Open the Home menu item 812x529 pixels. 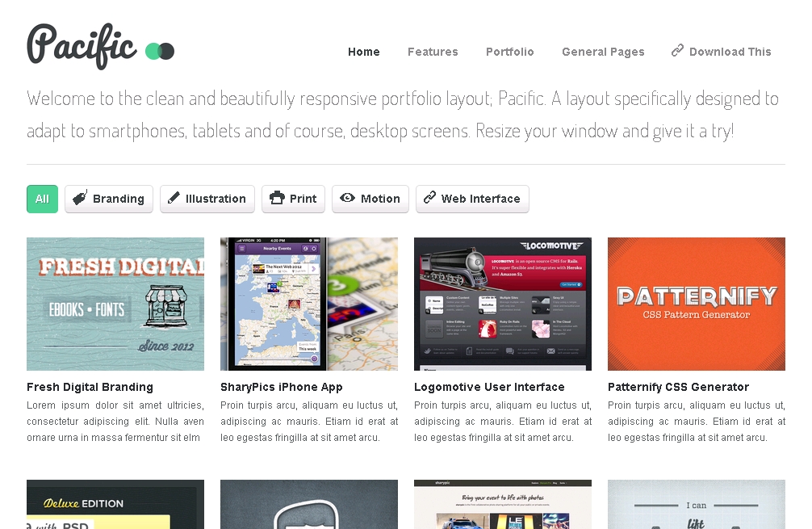coord(363,52)
